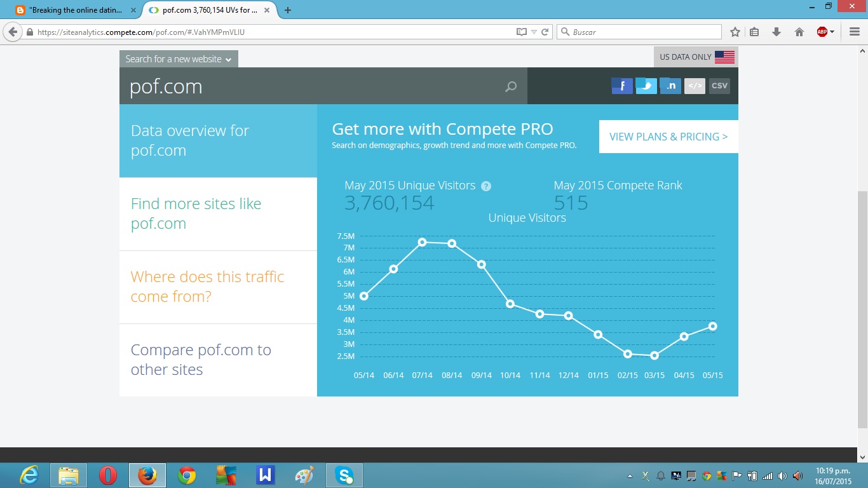
Task: Open the Firefox downloads panel
Action: [776, 32]
